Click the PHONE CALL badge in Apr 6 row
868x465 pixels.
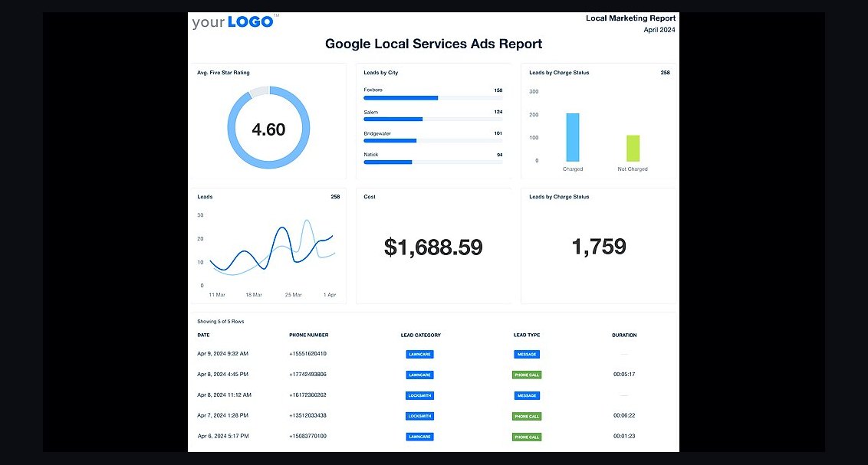527,437
